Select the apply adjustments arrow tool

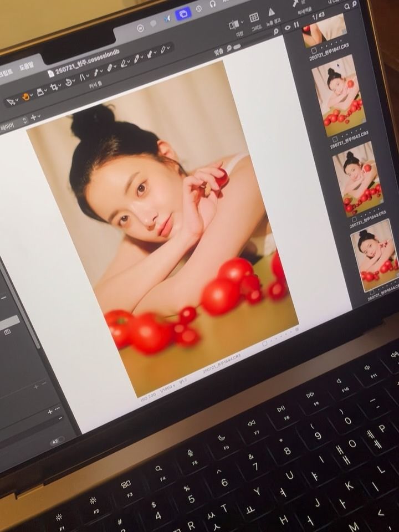point(149,54)
